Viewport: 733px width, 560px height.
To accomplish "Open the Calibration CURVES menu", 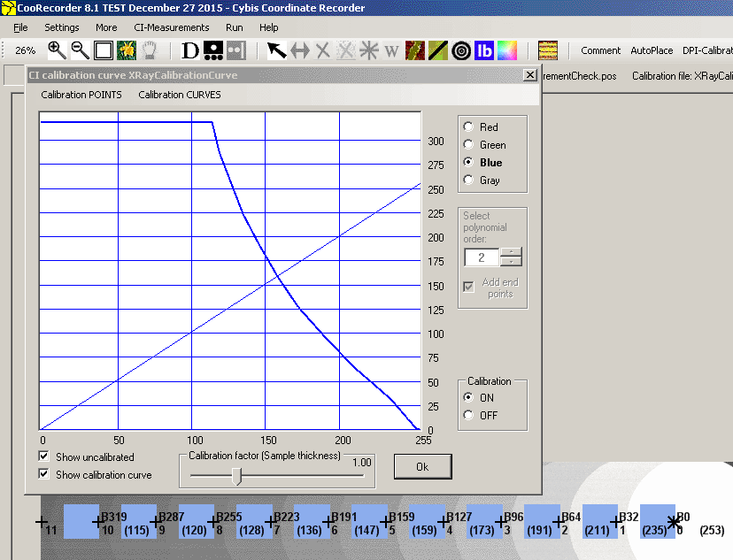I will coord(180,95).
